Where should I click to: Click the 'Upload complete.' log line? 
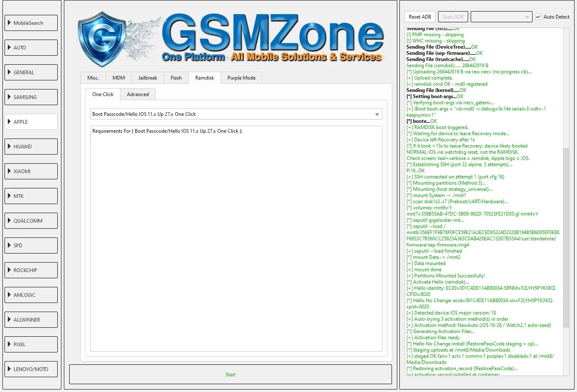(429, 78)
